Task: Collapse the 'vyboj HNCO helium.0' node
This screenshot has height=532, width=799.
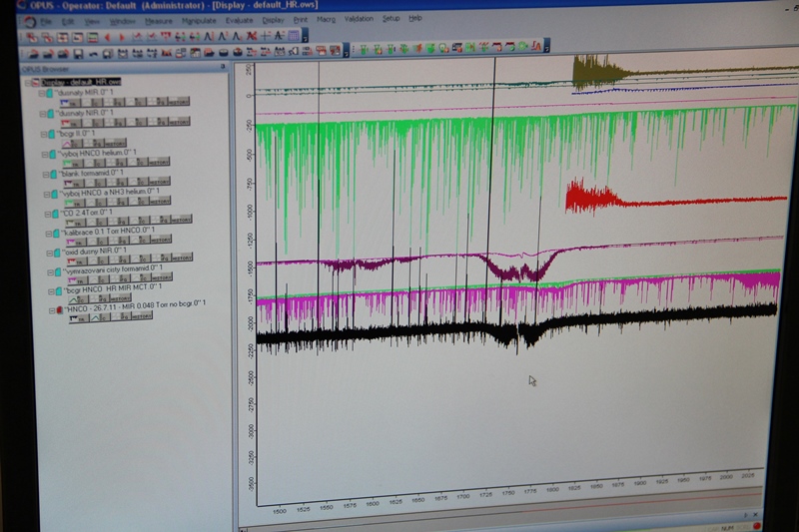Action: (x=45, y=155)
